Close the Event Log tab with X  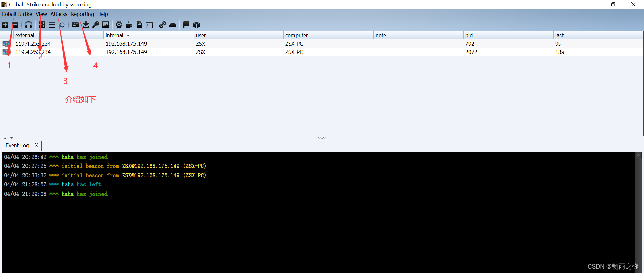(x=36, y=145)
